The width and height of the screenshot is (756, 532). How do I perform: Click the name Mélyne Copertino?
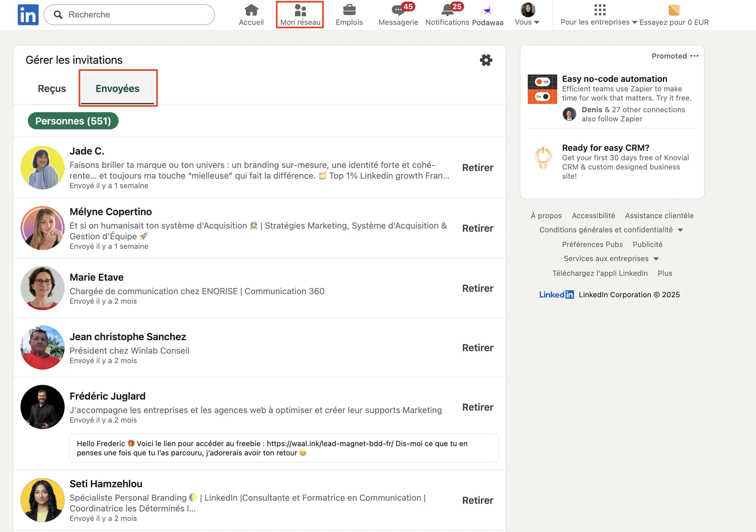click(x=111, y=212)
